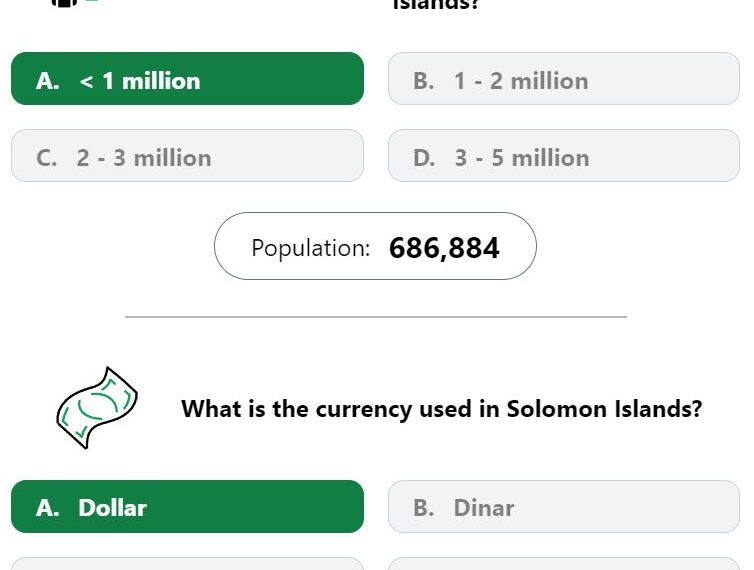
Task: Click the cut-off answer button below Dinar
Action: (564, 564)
